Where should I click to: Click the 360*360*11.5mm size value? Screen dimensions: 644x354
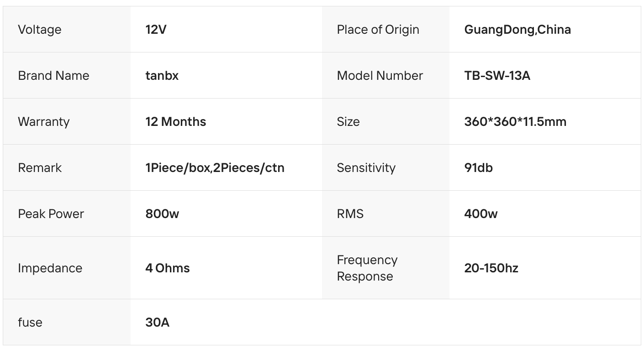pyautogui.click(x=515, y=122)
